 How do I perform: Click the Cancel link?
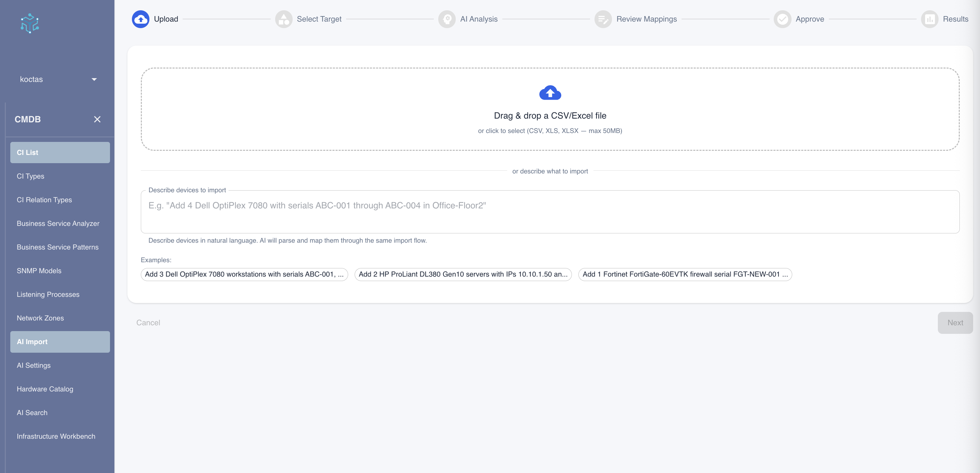(148, 323)
